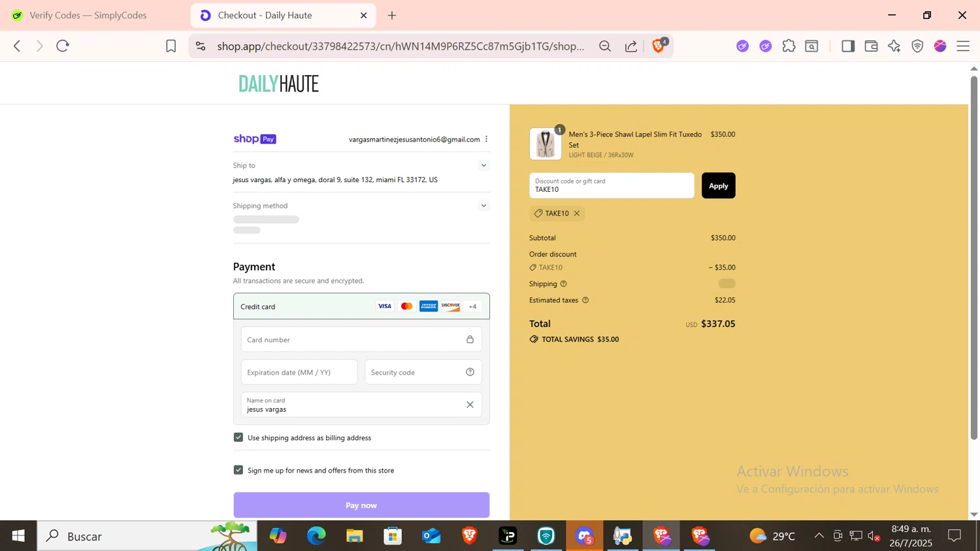Close the Checkout - Daily Haute tab

point(364,15)
